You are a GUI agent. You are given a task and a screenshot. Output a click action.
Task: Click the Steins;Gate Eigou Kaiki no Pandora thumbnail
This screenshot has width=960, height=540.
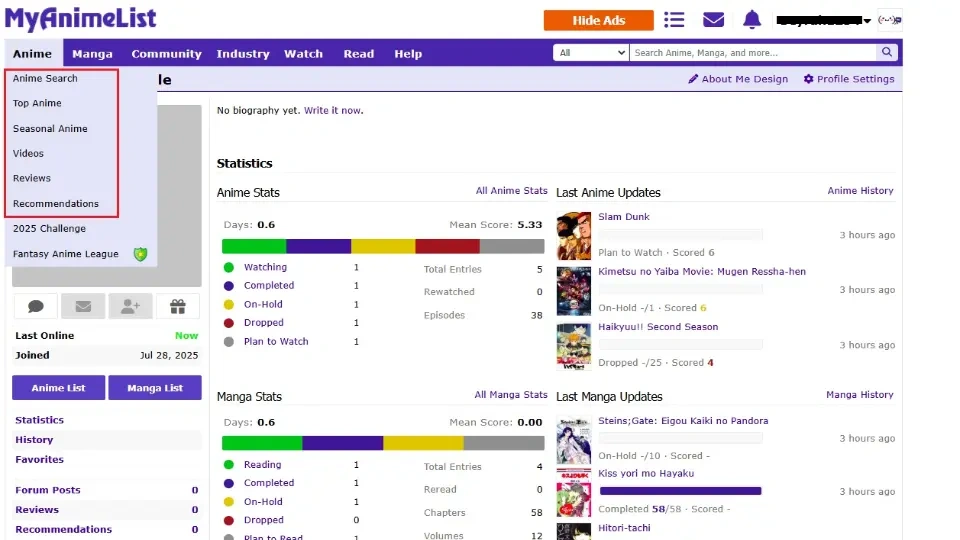pyautogui.click(x=574, y=440)
